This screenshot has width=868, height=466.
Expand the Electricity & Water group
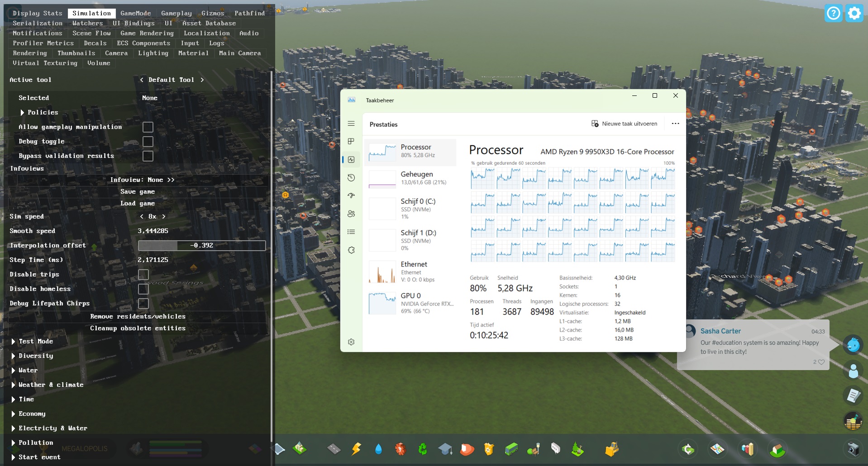tap(52, 428)
